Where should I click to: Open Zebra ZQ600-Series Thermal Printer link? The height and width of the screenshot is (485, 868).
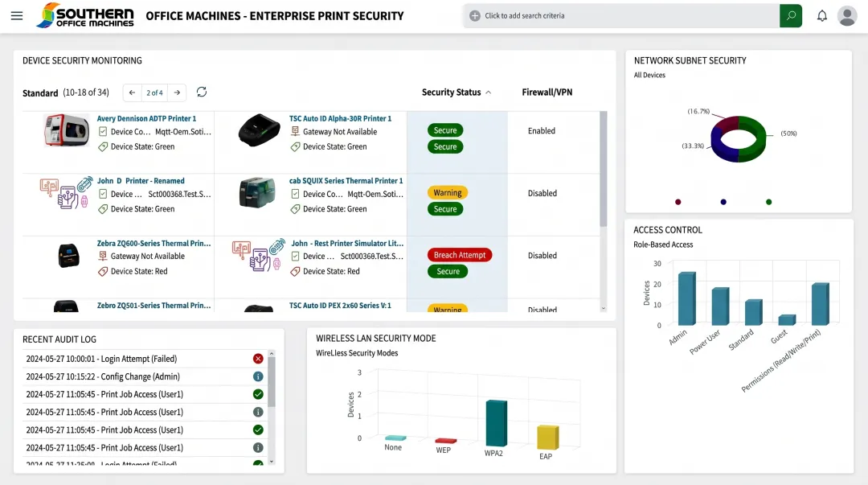coord(154,243)
